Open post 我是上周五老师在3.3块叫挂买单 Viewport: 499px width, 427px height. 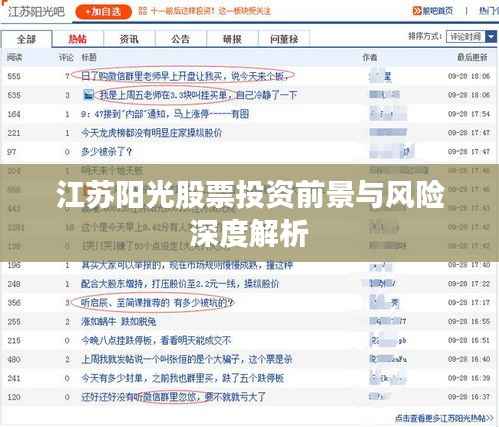(198, 95)
